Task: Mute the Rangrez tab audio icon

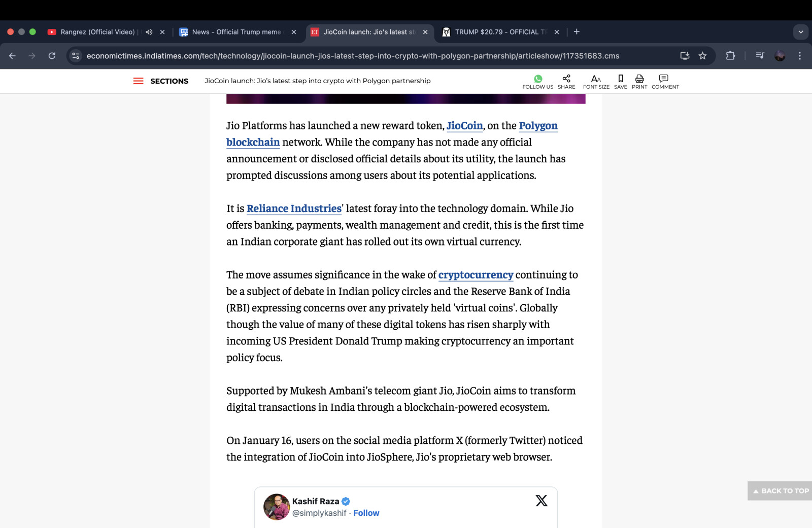Action: pos(149,32)
